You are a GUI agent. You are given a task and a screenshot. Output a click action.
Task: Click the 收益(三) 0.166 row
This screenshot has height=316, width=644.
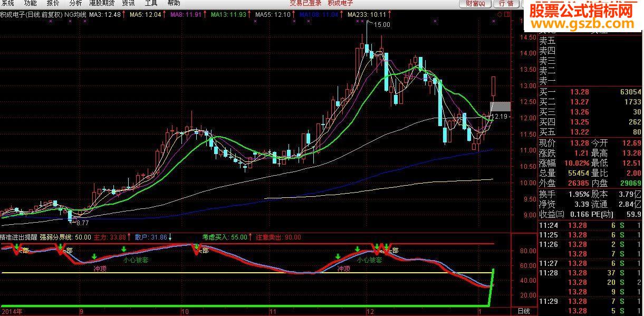coord(564,214)
